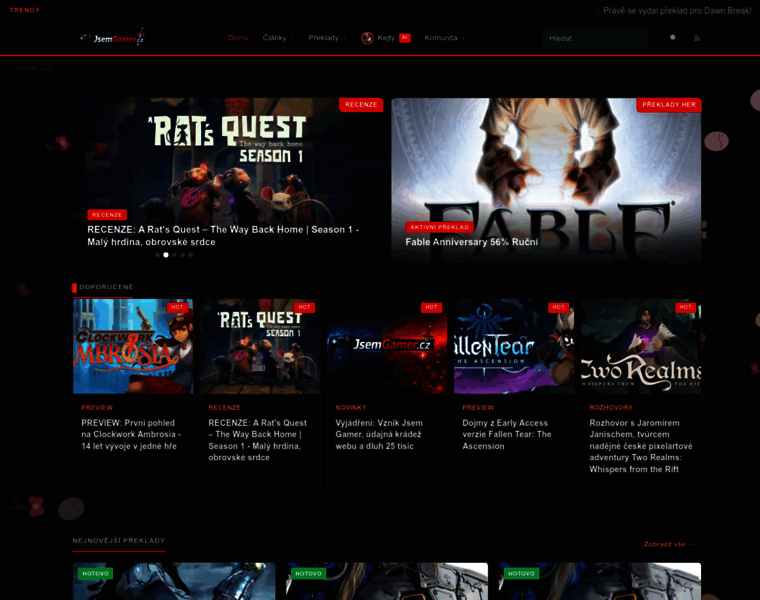This screenshot has width=760, height=600.
Task: Click the Kejty avatar icon
Action: (x=367, y=38)
